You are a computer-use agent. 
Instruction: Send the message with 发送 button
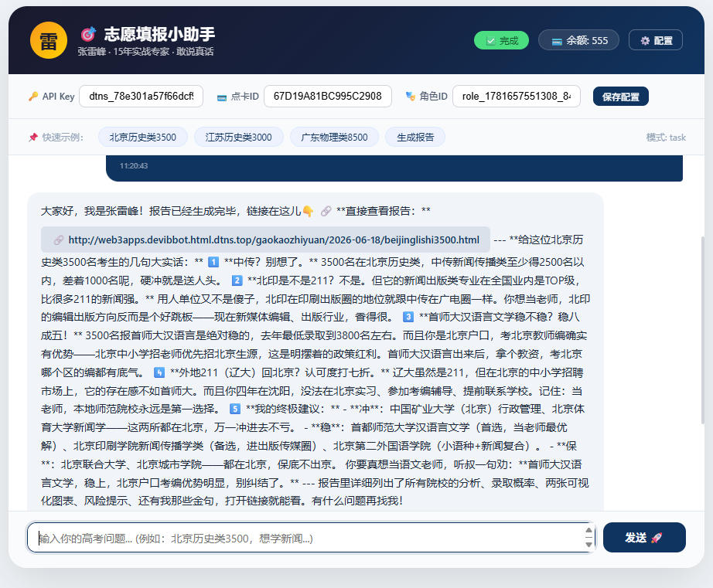click(x=644, y=538)
